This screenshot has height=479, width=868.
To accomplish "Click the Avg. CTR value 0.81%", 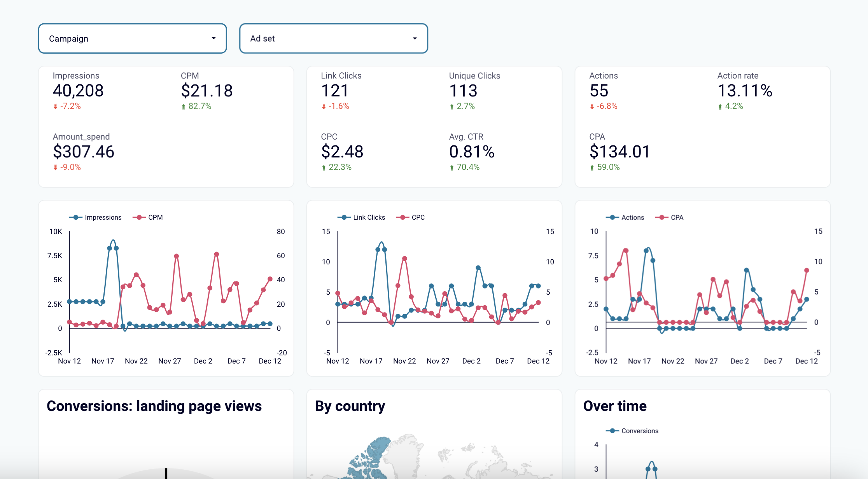I will tap(472, 152).
